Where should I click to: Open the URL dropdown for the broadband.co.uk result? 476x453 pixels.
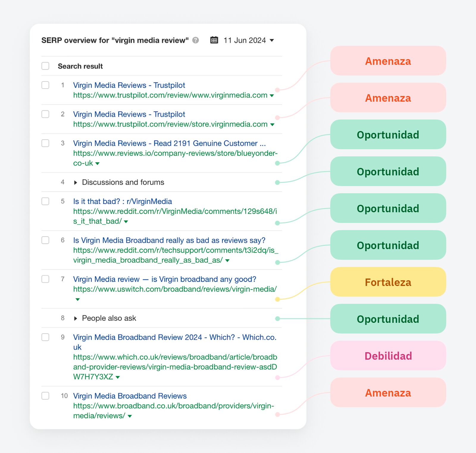129,416
